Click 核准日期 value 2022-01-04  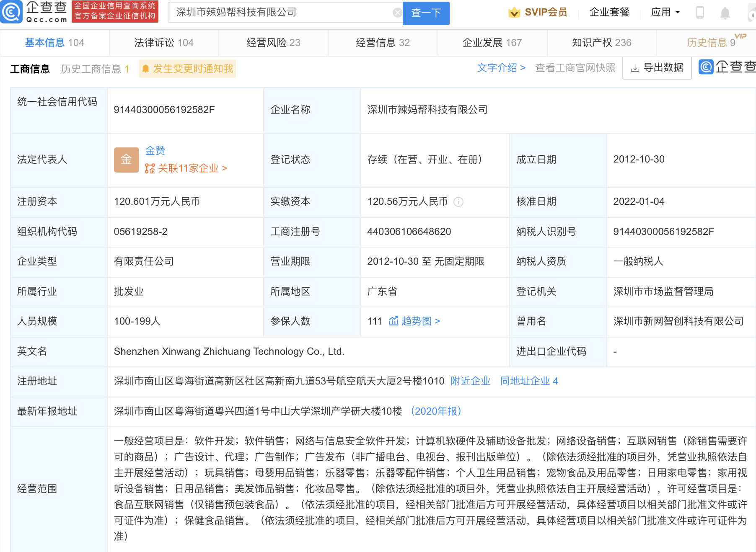(639, 201)
